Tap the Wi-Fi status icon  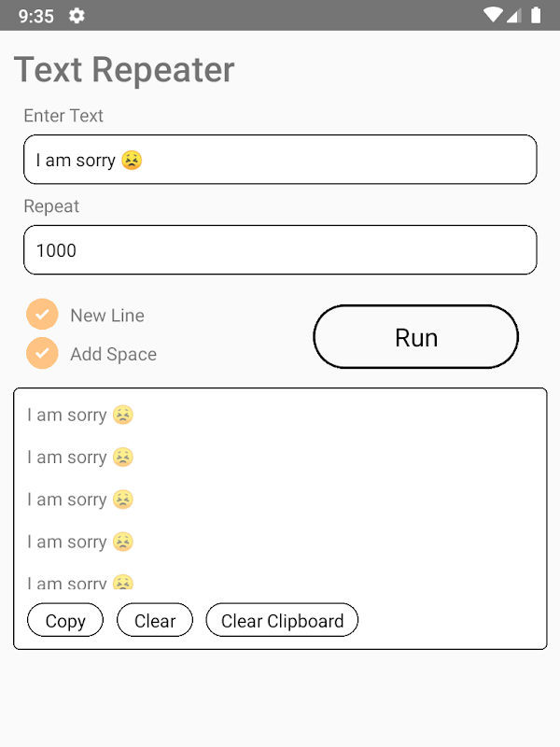pos(493,15)
